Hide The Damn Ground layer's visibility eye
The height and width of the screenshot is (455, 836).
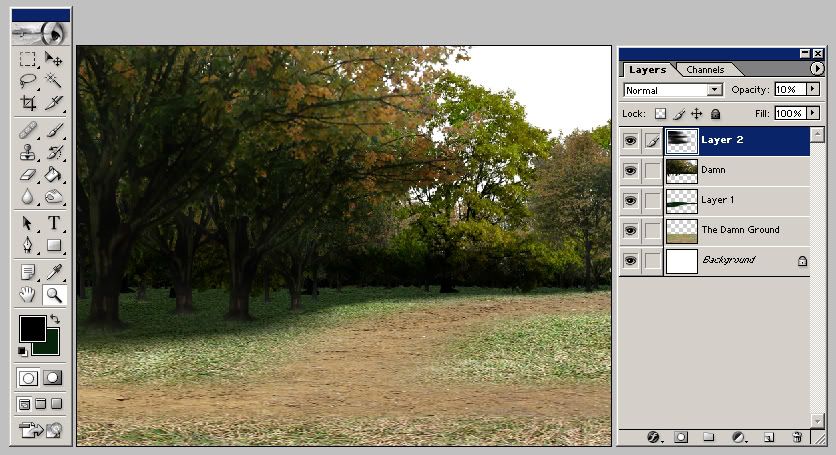[x=630, y=231]
